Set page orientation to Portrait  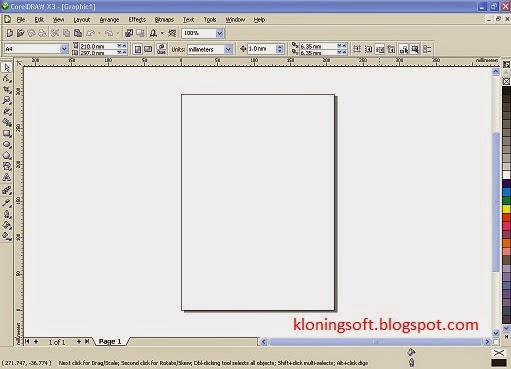pyautogui.click(x=137, y=49)
